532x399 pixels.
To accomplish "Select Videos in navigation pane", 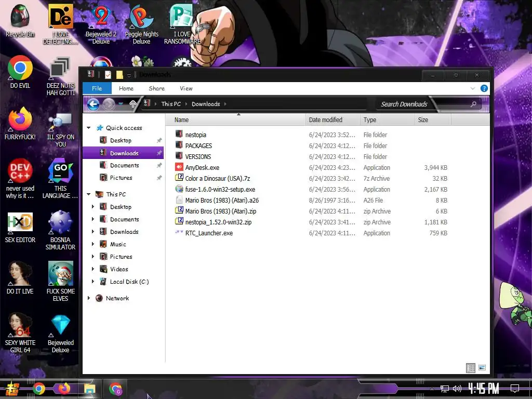I will pyautogui.click(x=119, y=269).
